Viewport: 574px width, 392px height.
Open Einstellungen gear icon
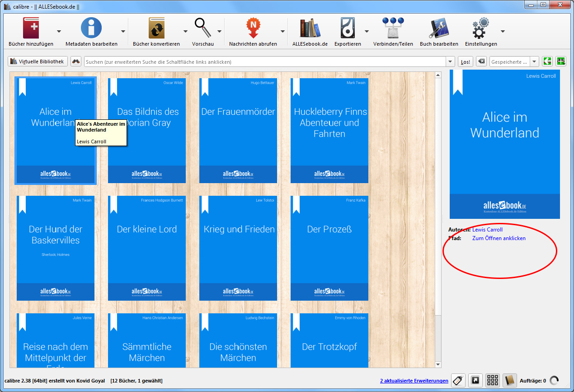click(481, 28)
